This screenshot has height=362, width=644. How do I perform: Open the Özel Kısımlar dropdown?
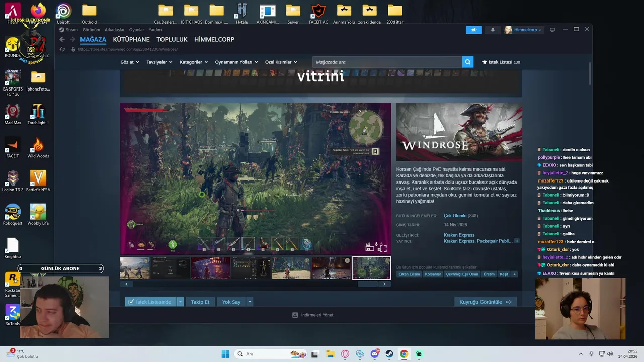click(x=281, y=62)
